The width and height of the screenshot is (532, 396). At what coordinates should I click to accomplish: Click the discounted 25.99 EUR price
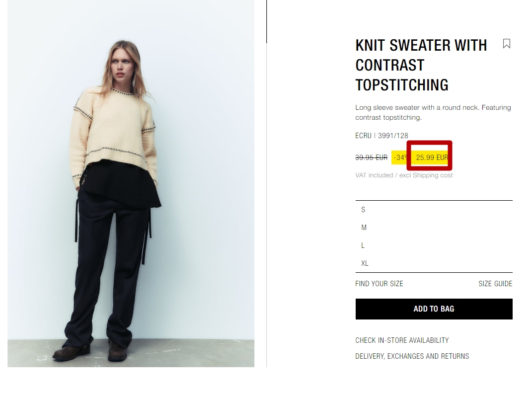point(432,158)
